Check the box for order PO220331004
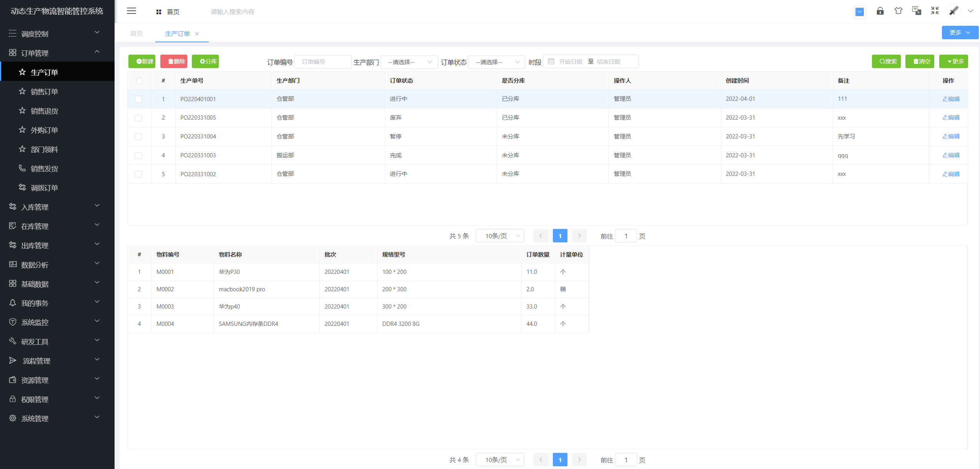The image size is (980, 469). 138,137
